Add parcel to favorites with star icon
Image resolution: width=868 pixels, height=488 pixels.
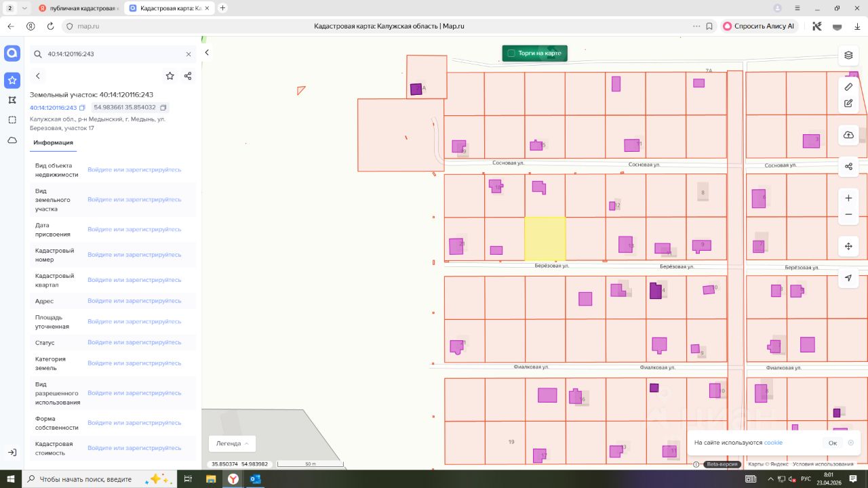(x=170, y=76)
